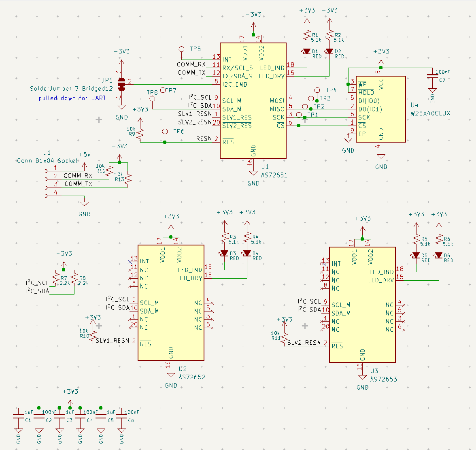476x450 pixels.
Task: Select capacitor C1 symbol
Action: pyautogui.click(x=19, y=416)
